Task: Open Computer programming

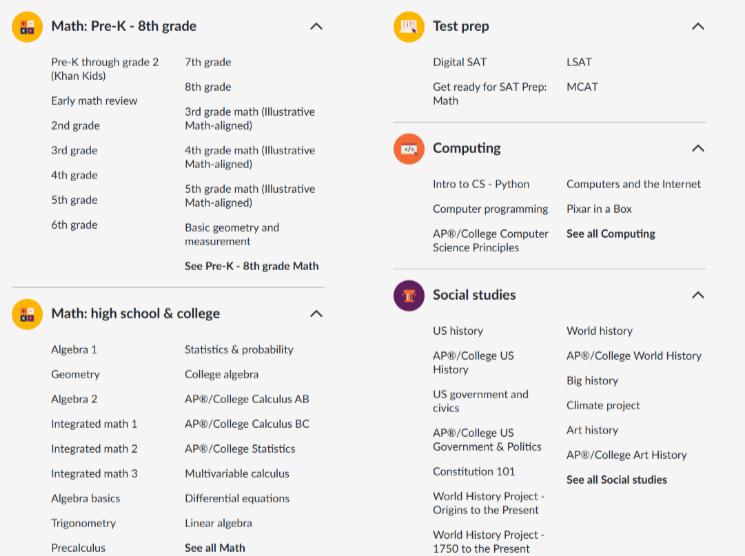Action: (x=490, y=209)
